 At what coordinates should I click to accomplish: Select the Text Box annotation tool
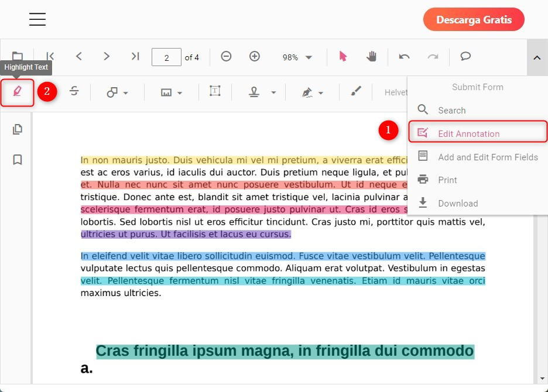click(215, 92)
